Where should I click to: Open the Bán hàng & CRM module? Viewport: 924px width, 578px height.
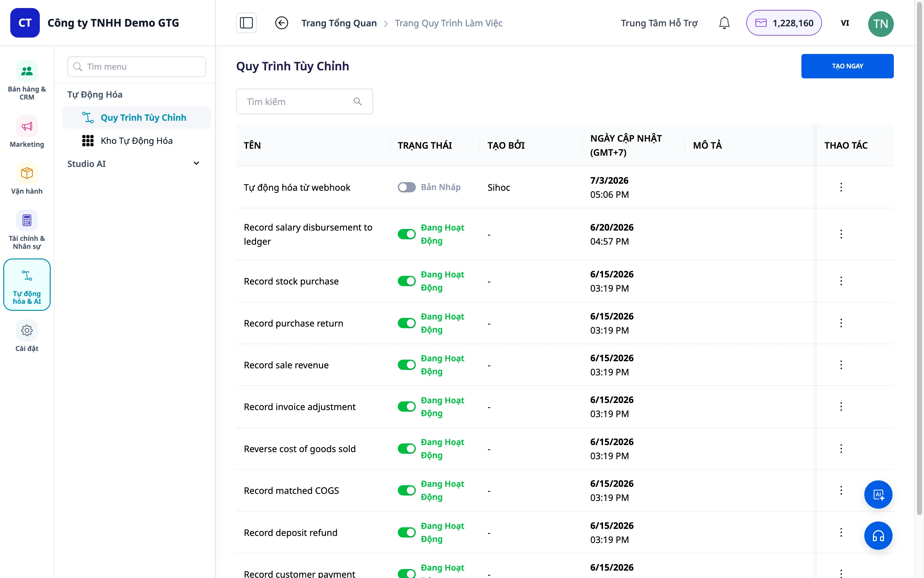coord(27,80)
